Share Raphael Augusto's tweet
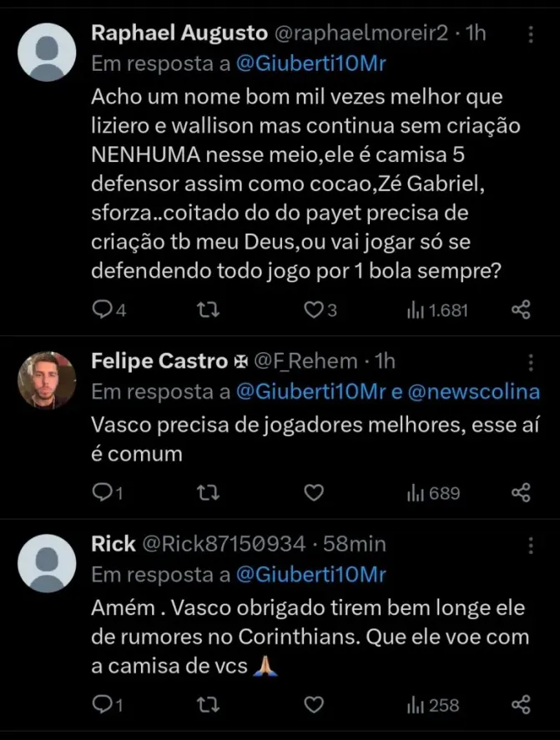Screen dimensions: 560x740 pyautogui.click(x=521, y=310)
